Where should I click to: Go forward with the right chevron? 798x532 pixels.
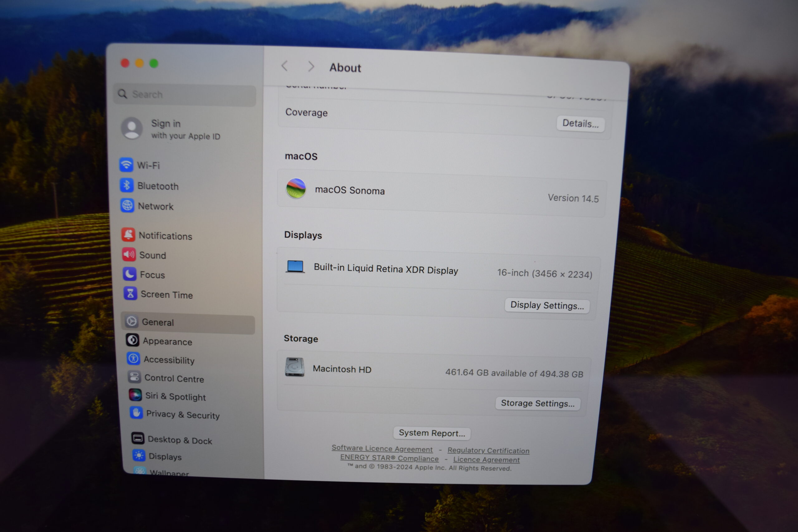(x=311, y=66)
